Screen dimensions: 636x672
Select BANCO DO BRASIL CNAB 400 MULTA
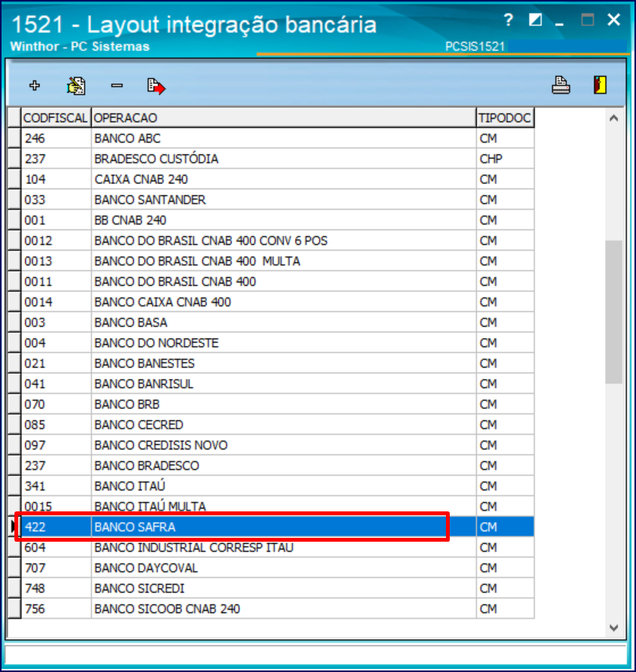click(x=278, y=261)
